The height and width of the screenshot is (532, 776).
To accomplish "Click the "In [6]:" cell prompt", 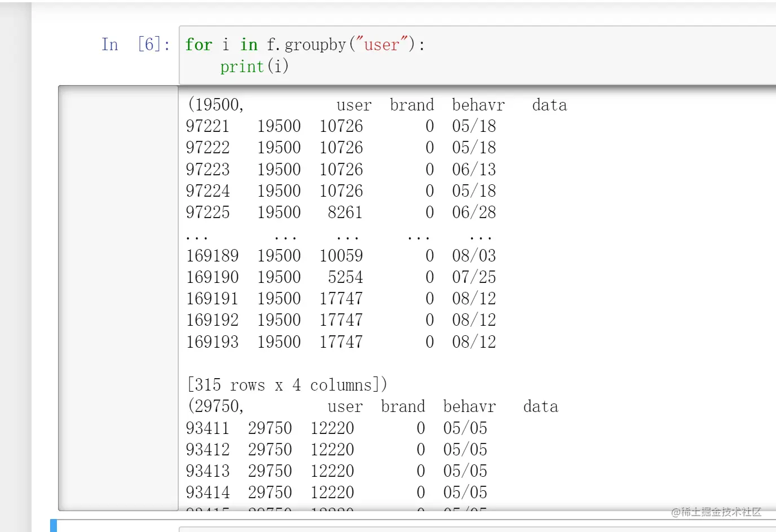I will [x=136, y=45].
